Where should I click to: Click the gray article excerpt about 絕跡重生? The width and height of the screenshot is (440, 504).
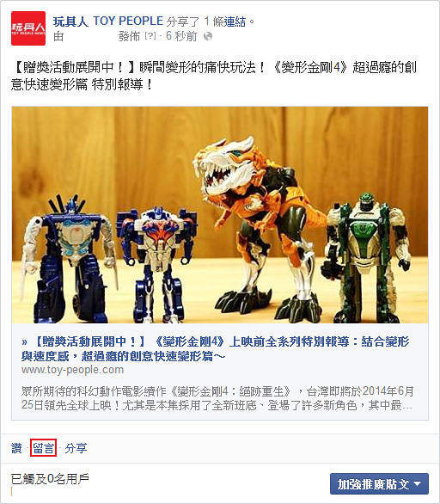pos(217,398)
